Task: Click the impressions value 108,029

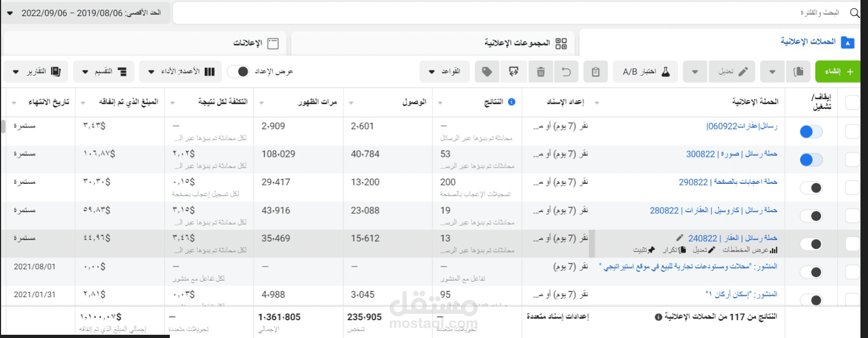Action: 278,154
